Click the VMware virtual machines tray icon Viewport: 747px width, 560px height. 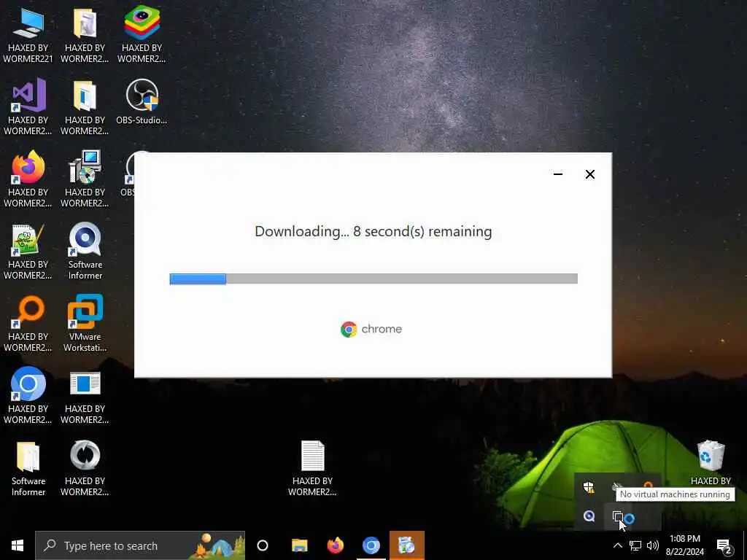coord(619,517)
